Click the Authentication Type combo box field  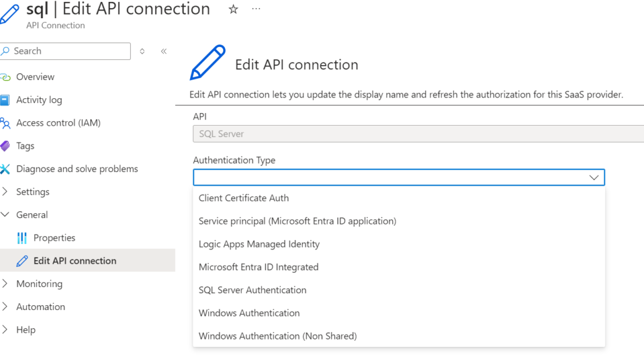click(x=399, y=178)
